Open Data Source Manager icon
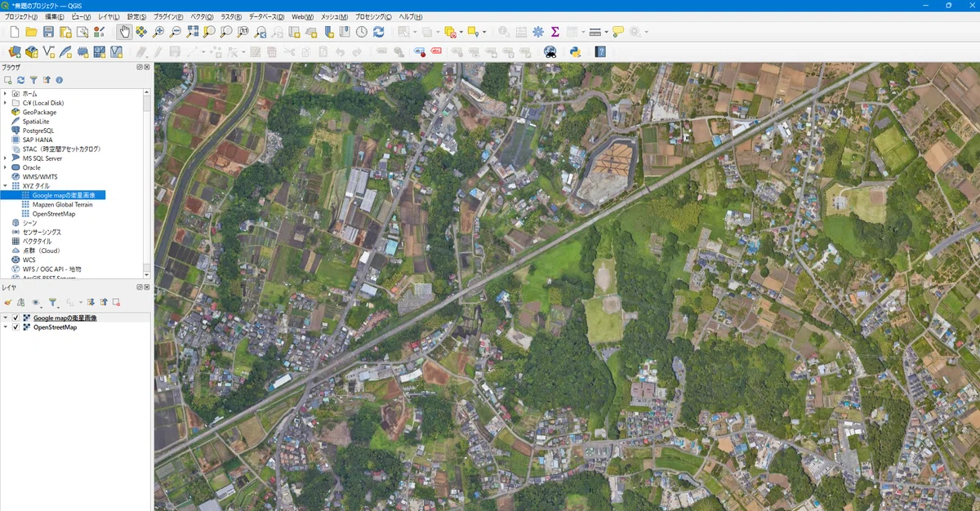This screenshot has height=511, width=980. pos(14,51)
